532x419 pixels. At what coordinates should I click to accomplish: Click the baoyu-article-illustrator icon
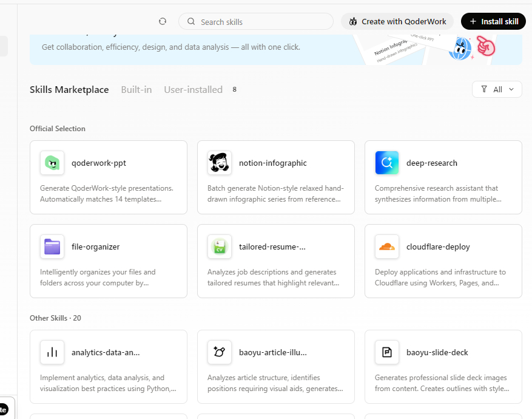(219, 352)
